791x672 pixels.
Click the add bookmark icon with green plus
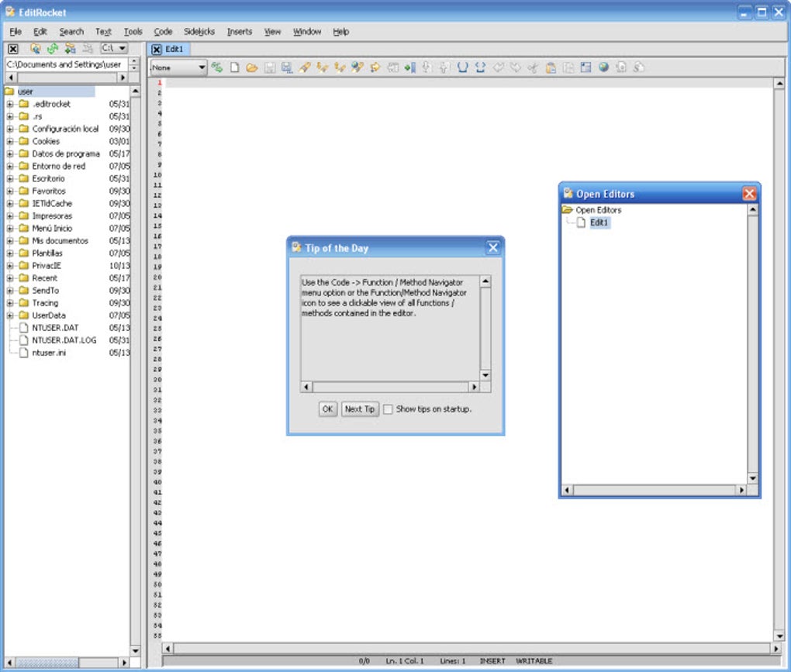point(410,67)
